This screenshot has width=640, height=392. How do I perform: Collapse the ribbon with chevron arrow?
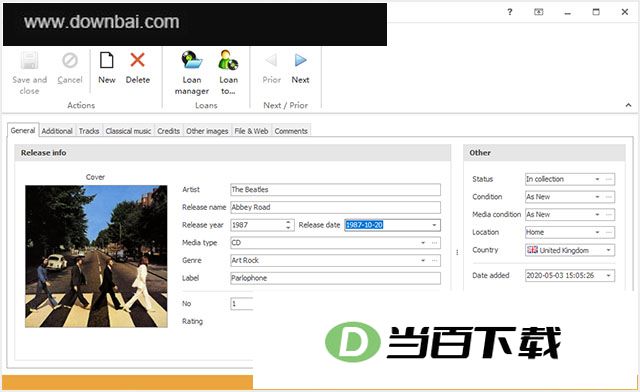coord(628,105)
